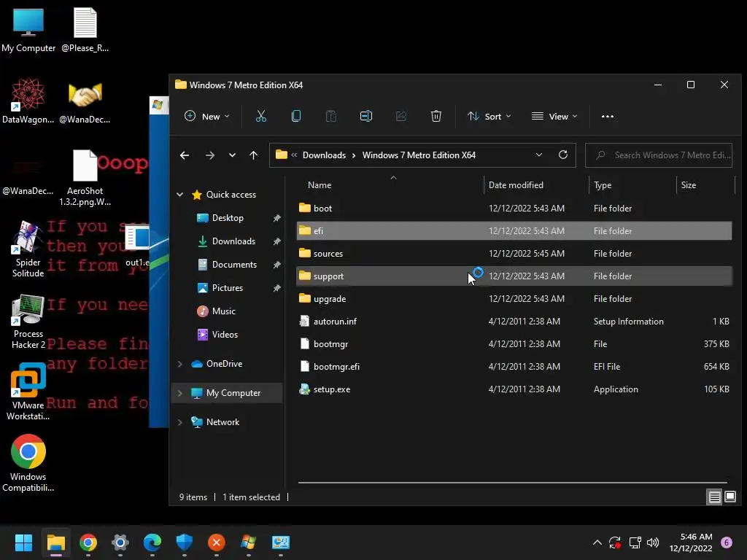This screenshot has height=560, width=747.
Task: Click the Cut scissors icon
Action: [x=260, y=116]
